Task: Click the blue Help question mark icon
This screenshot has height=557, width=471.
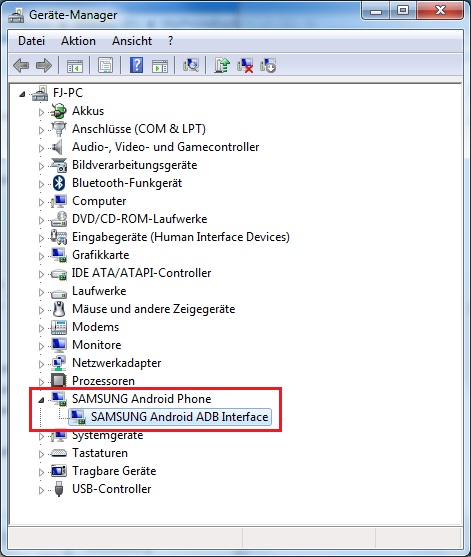Action: pos(136,65)
